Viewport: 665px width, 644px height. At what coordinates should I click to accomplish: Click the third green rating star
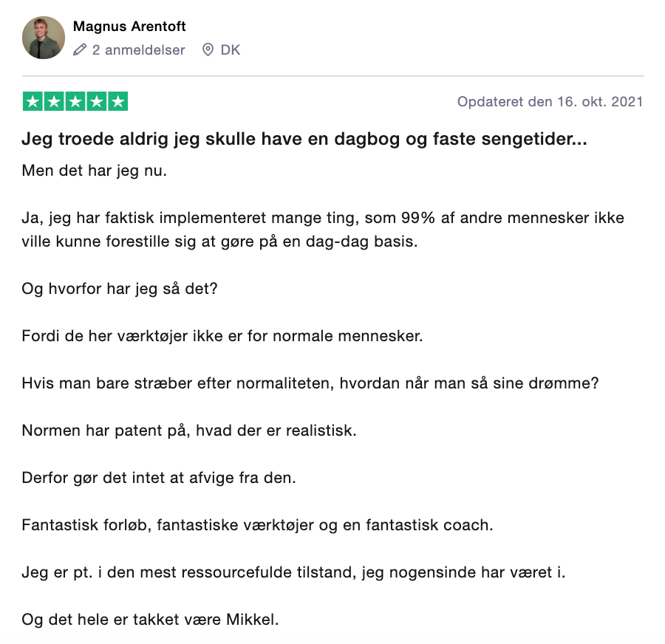75,102
